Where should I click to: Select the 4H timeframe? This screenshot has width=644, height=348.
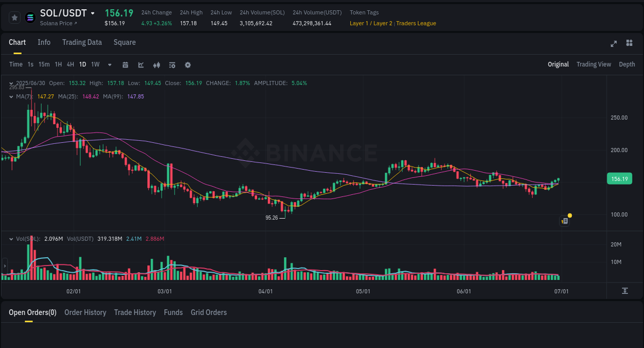tap(70, 64)
